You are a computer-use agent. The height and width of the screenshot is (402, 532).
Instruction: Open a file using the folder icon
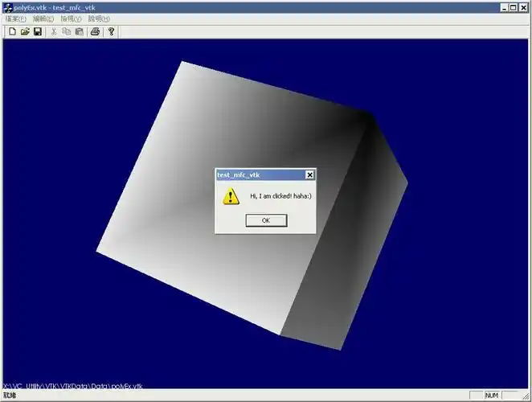click(25, 31)
